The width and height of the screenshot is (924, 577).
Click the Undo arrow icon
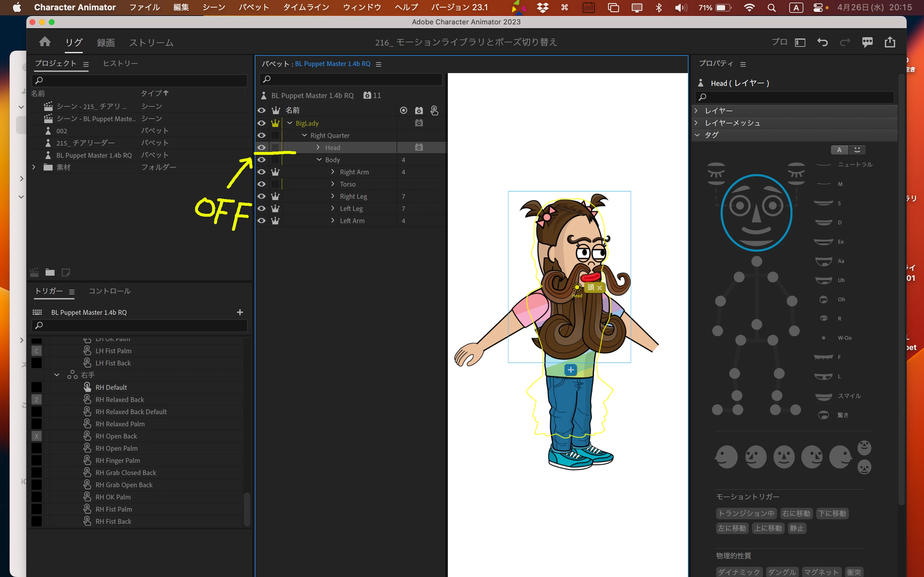[822, 42]
